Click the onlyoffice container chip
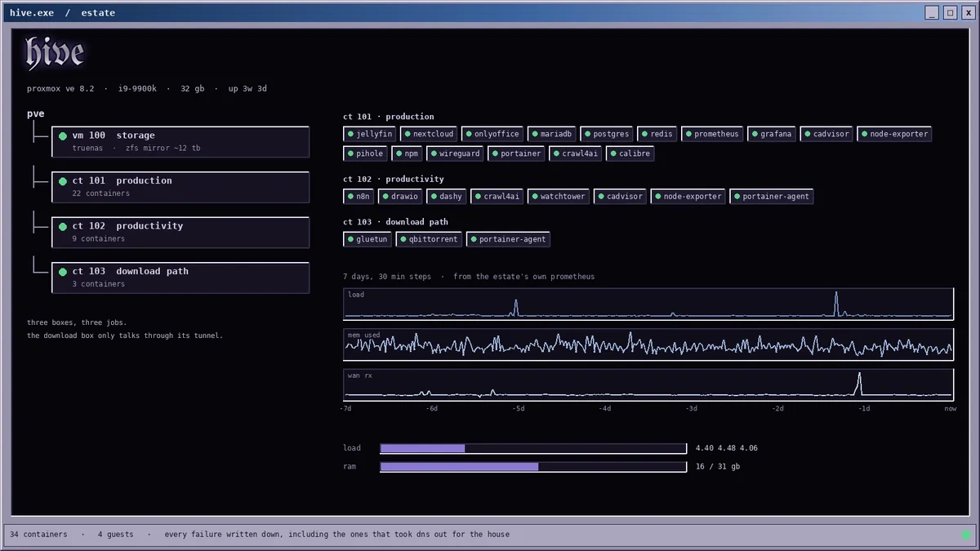This screenshot has height=551, width=980. (x=492, y=134)
